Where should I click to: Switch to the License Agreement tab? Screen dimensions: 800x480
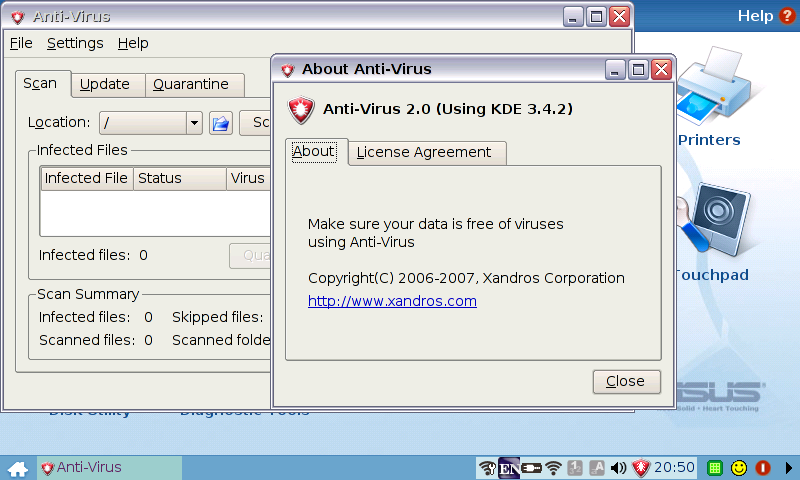[x=427, y=153]
